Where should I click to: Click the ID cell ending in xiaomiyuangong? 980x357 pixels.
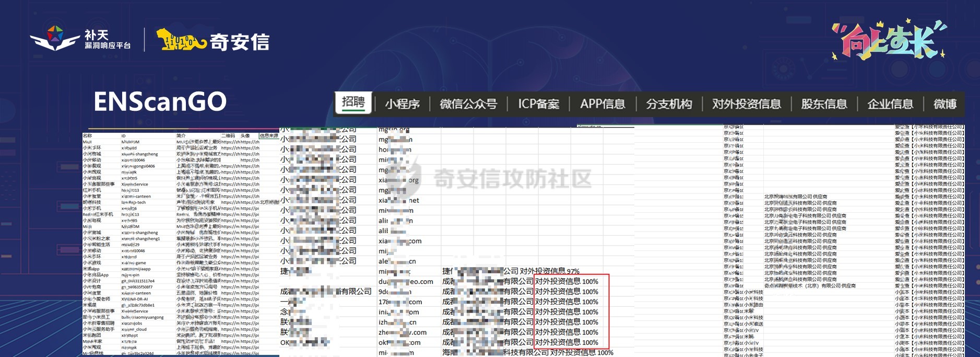pos(143,317)
